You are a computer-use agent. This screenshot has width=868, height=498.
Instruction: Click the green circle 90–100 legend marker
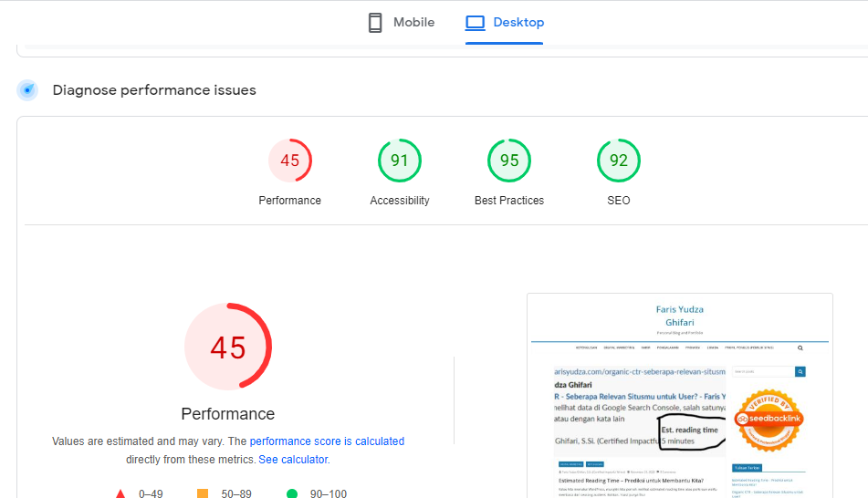(x=292, y=493)
